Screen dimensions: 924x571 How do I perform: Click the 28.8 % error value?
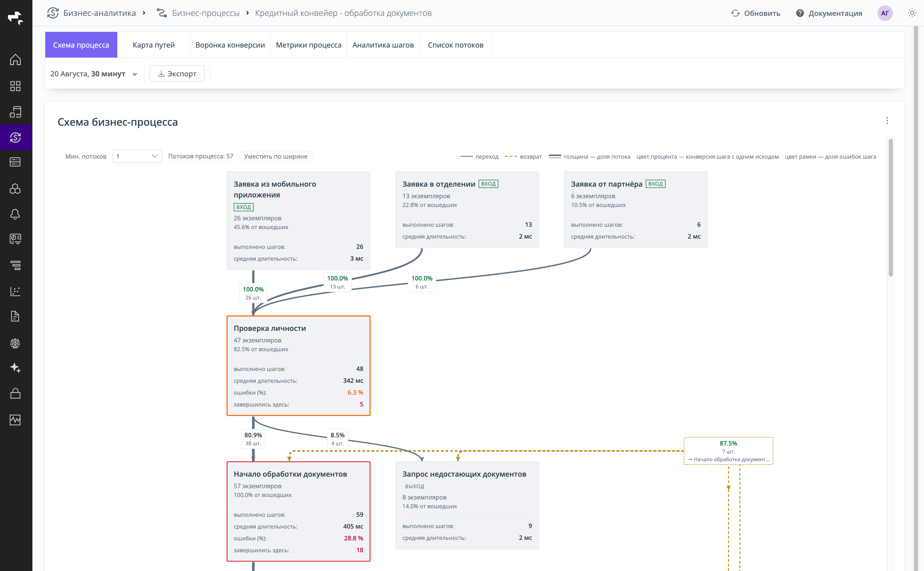(x=354, y=538)
